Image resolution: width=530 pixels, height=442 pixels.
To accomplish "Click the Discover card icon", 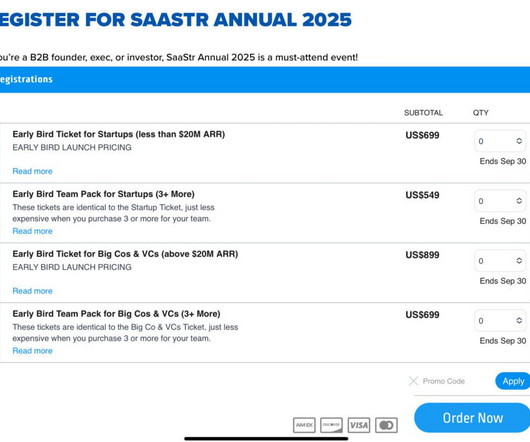I will pos(331,425).
